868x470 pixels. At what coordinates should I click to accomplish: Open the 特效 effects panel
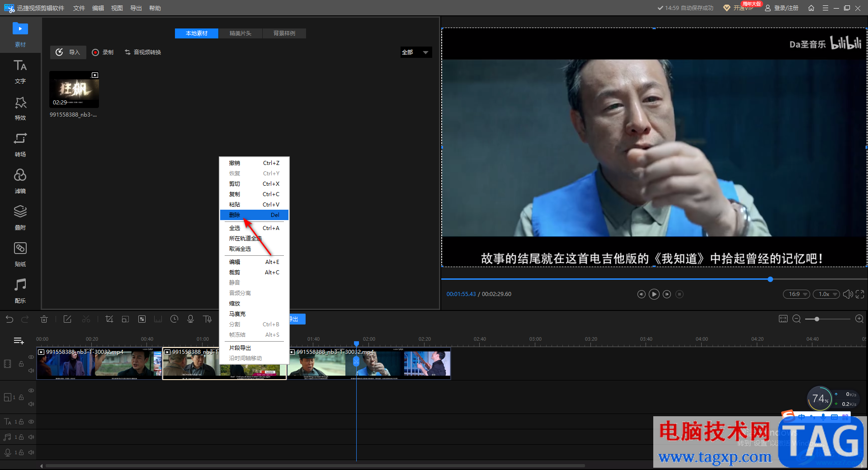pyautogui.click(x=20, y=108)
